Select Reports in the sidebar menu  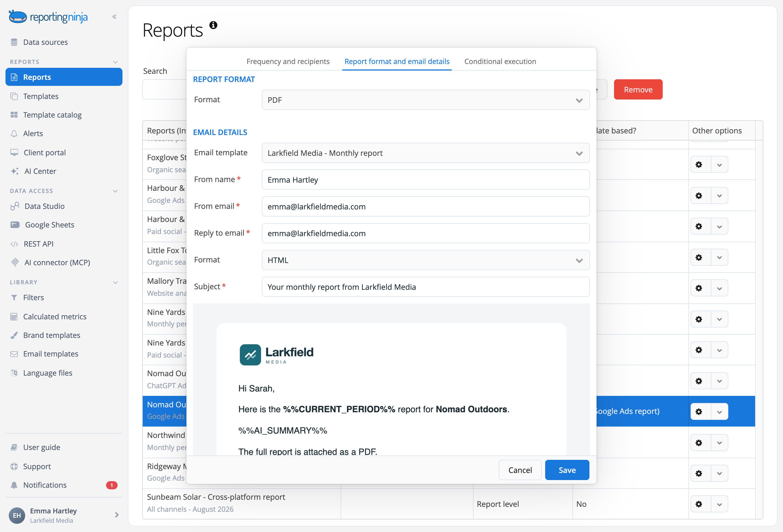[x=64, y=77]
